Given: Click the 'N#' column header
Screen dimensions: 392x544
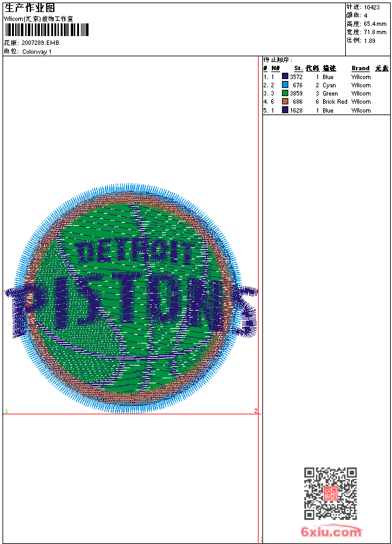Looking at the screenshot, I should pyautogui.click(x=276, y=68).
